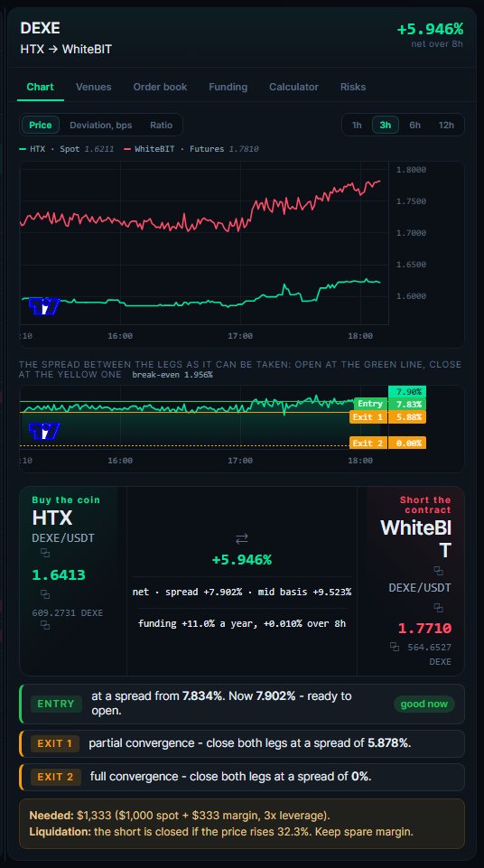Click the large WhiteBIT exchange name

(x=416, y=539)
